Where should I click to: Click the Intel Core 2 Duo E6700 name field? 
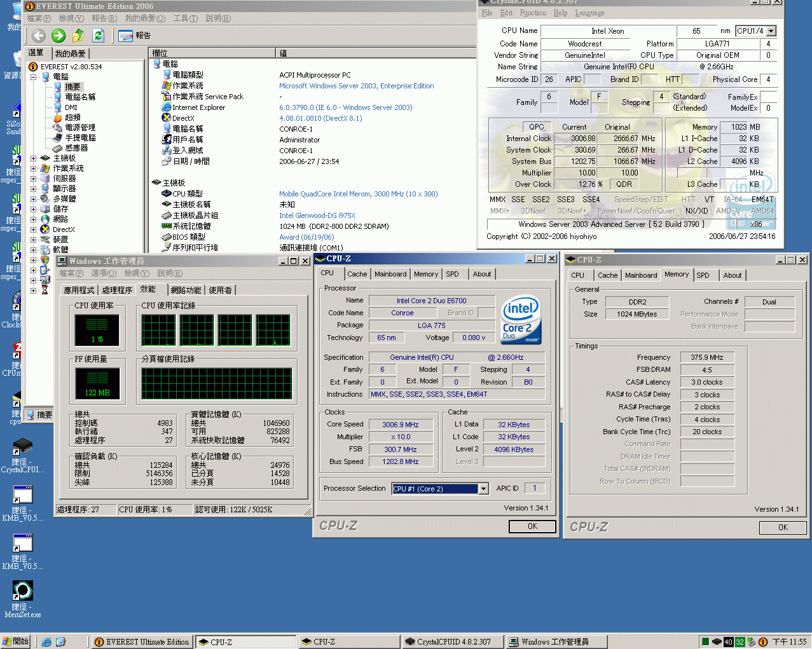point(432,301)
